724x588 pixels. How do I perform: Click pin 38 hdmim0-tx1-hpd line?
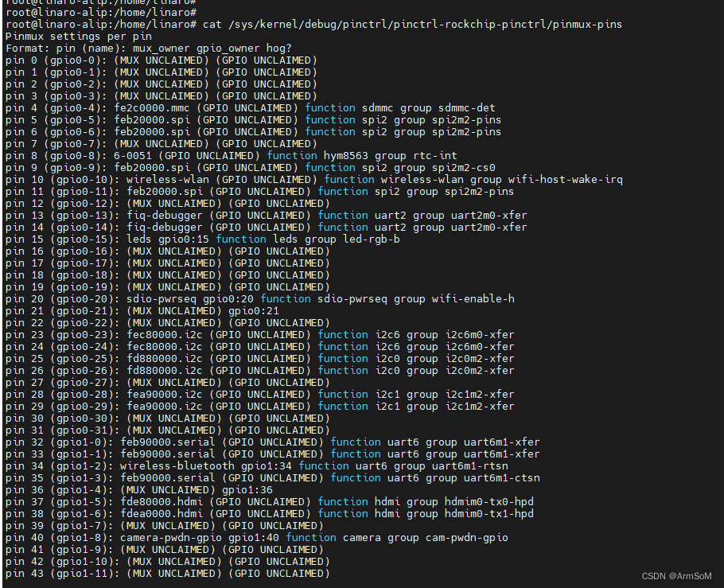269,514
